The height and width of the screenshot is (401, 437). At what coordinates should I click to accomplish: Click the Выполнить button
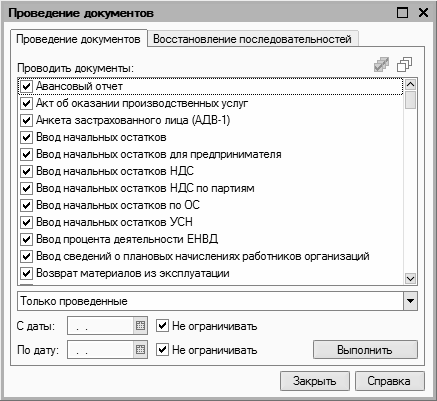(x=365, y=350)
